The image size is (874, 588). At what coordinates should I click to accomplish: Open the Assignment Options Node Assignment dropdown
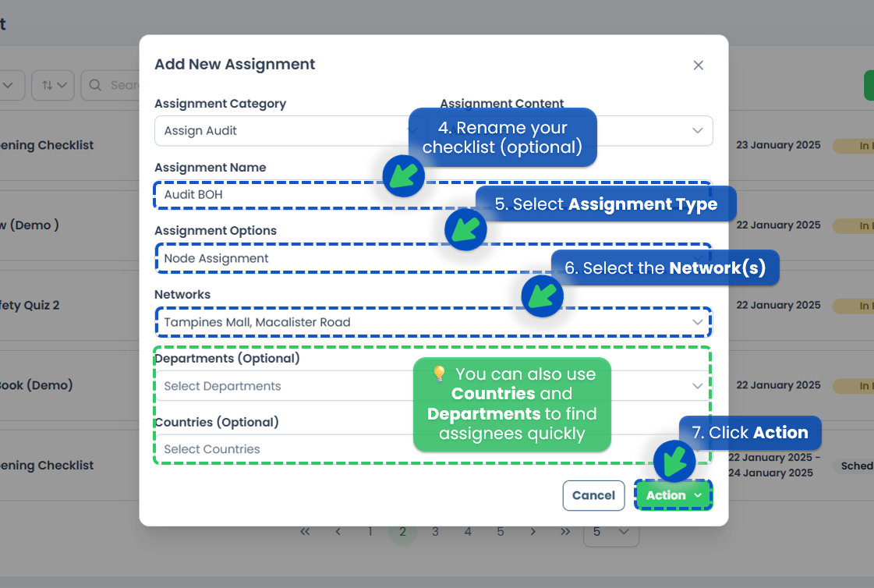click(433, 258)
